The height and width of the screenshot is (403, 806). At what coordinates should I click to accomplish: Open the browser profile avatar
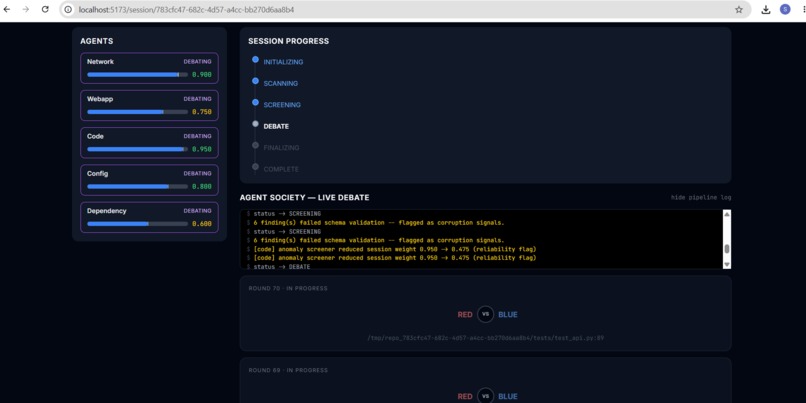pyautogui.click(x=785, y=9)
